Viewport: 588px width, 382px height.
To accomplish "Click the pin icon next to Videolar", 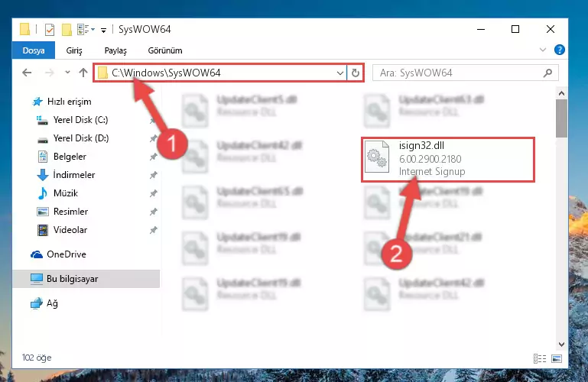I will tap(154, 230).
